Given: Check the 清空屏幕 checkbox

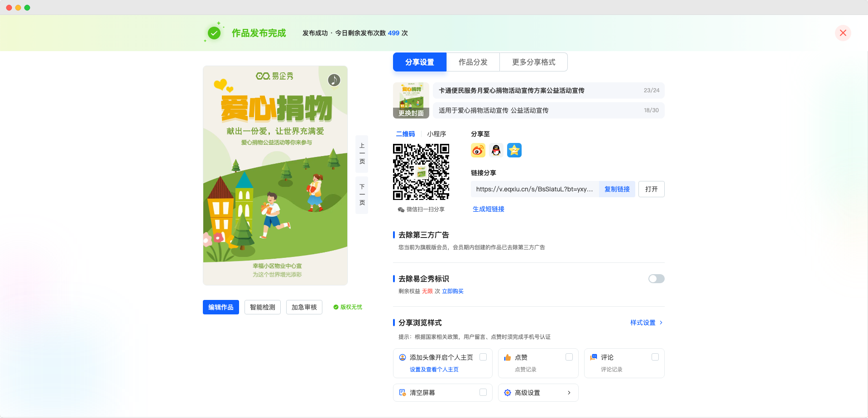Looking at the screenshot, I should coord(483,392).
